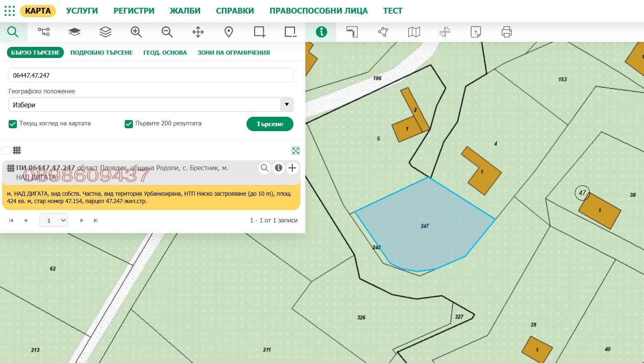Click the parcel identifier search field
644x363 pixels.
tap(151, 75)
